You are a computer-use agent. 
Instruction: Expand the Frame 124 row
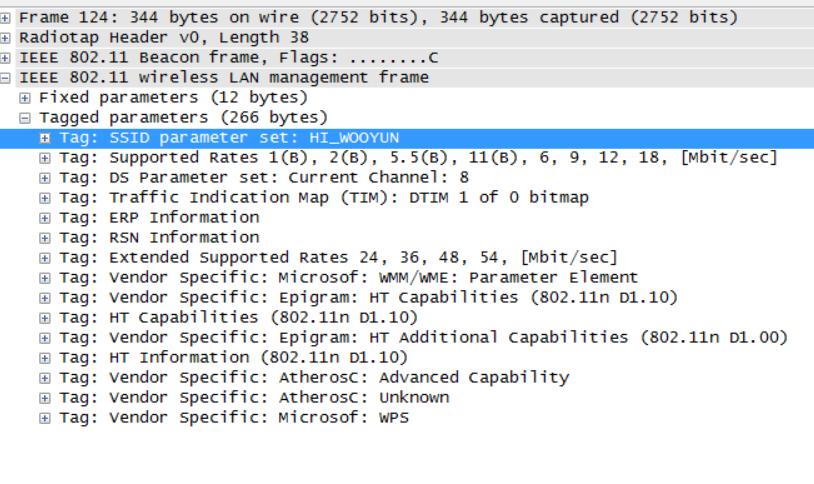point(7,19)
